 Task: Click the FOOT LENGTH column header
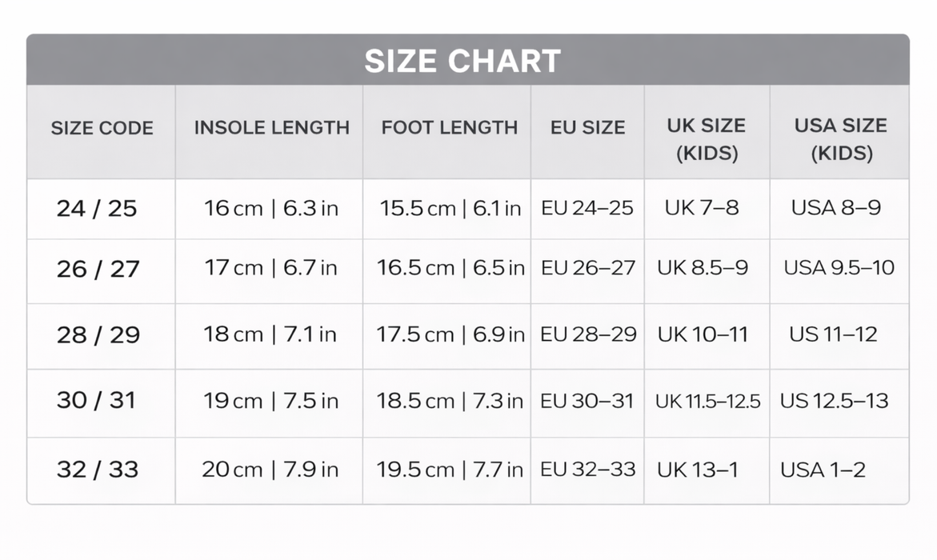tap(449, 127)
